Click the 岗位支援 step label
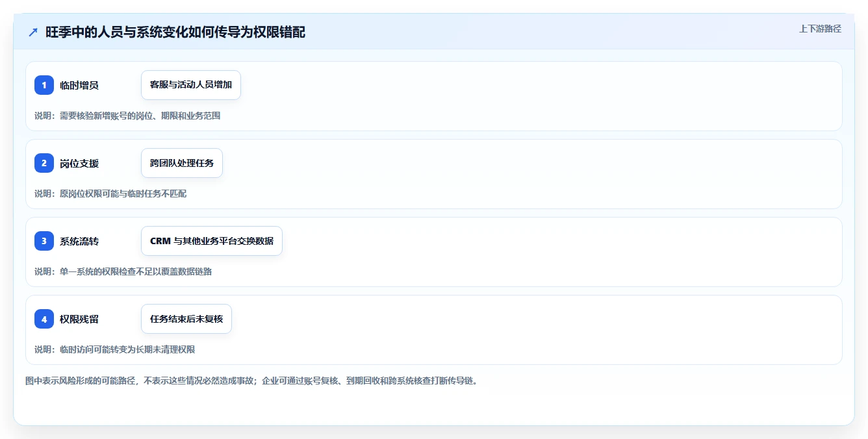This screenshot has height=439, width=868. pyautogui.click(x=79, y=163)
